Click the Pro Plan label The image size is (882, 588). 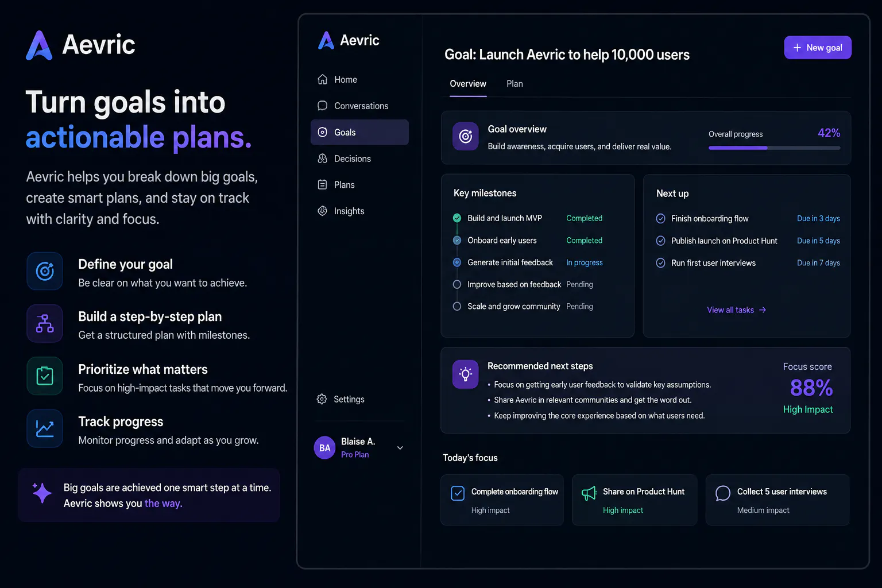click(x=355, y=455)
